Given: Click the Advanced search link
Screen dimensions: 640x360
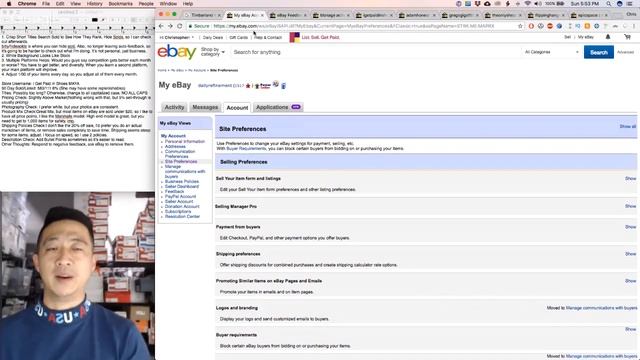Looking at the screenshot, I should coord(625,52).
